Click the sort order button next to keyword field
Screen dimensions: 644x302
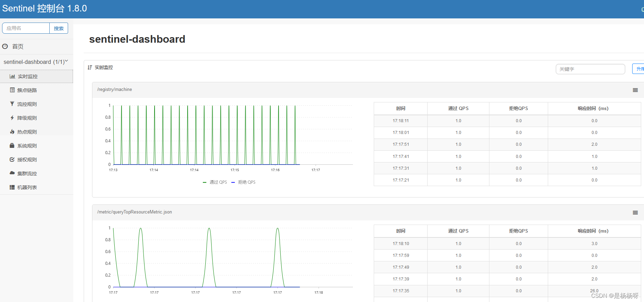[638, 69]
